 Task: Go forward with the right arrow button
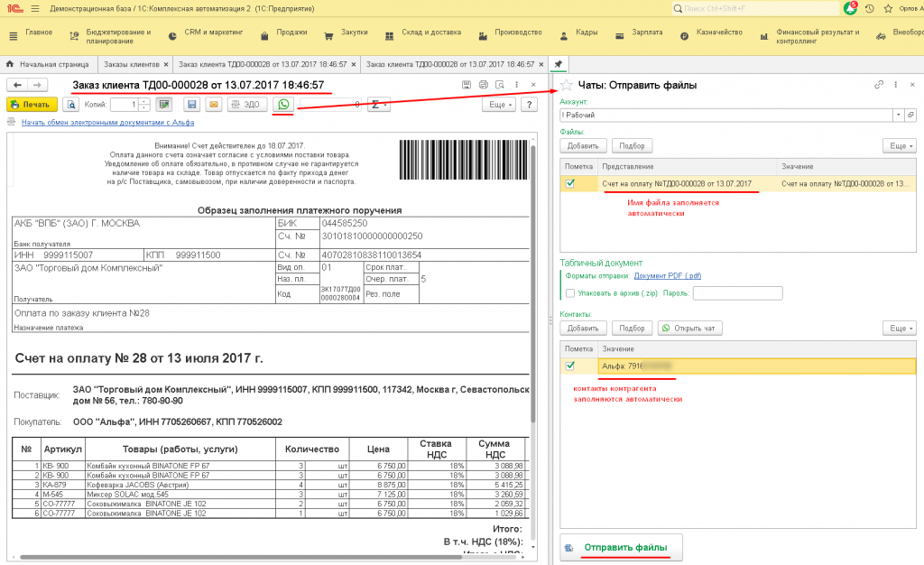click(37, 86)
